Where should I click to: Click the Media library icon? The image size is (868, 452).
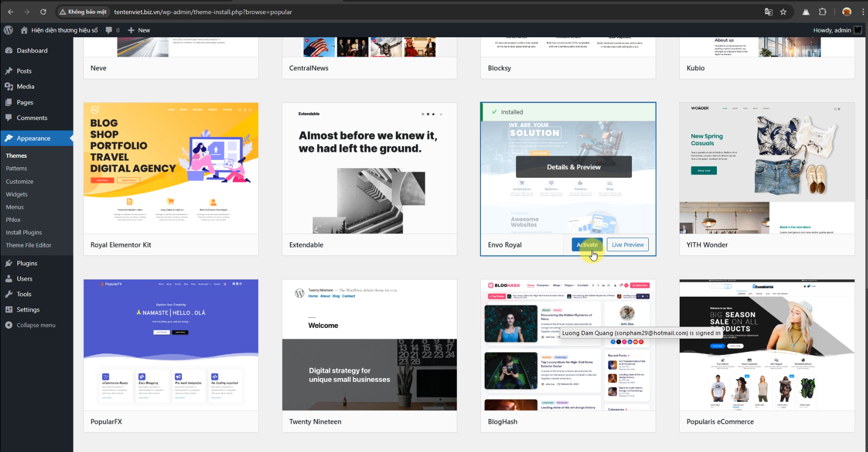coord(9,87)
